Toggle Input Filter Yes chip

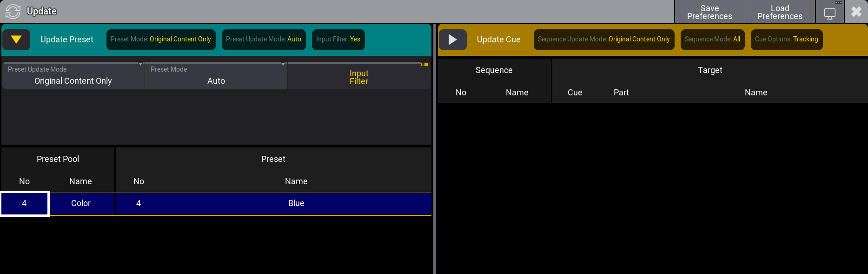click(x=338, y=40)
